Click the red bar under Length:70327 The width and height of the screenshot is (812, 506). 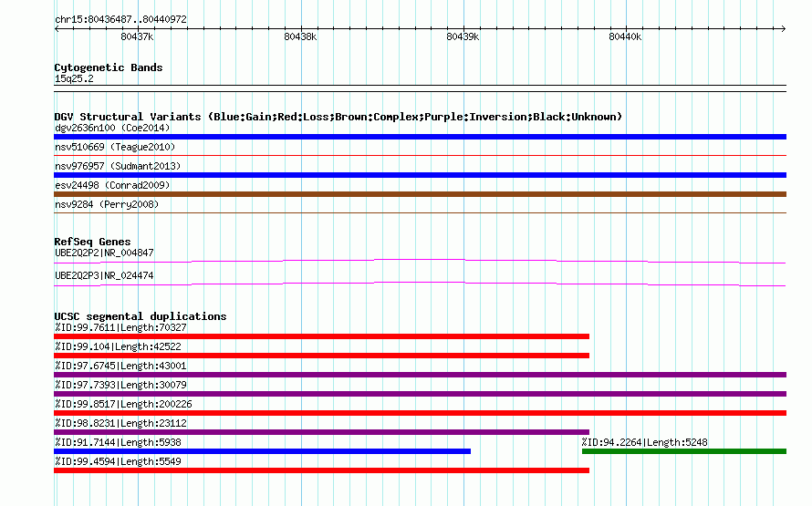(x=321, y=336)
